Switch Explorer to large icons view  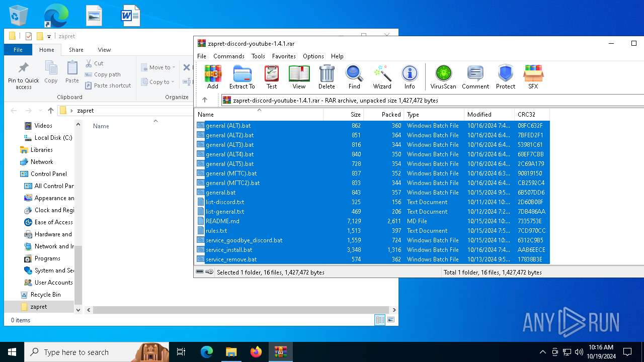tap(391, 320)
